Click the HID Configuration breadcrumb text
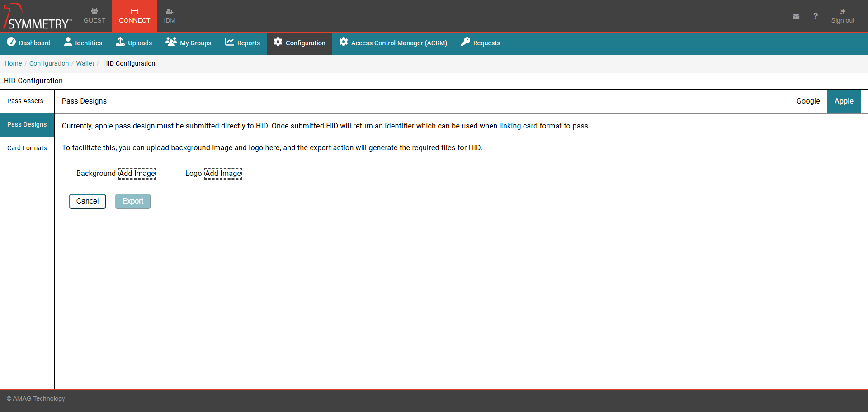Image resolution: width=868 pixels, height=412 pixels. [129, 64]
